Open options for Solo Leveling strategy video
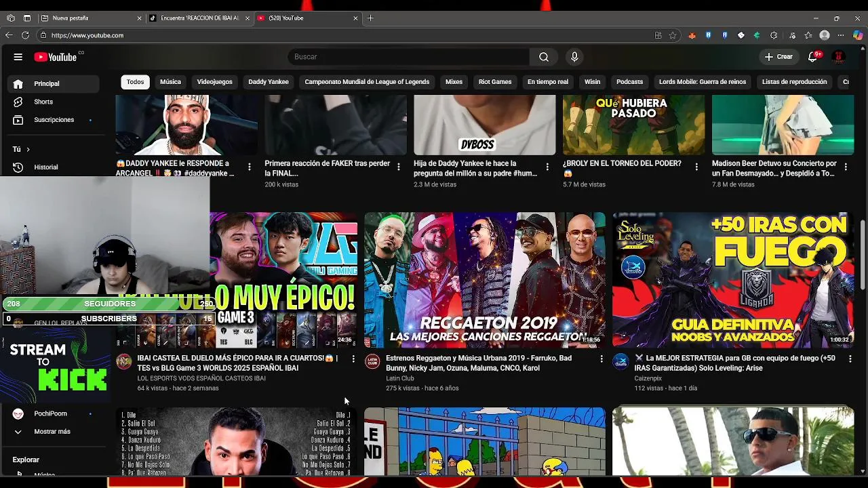868x488 pixels. 850,359
